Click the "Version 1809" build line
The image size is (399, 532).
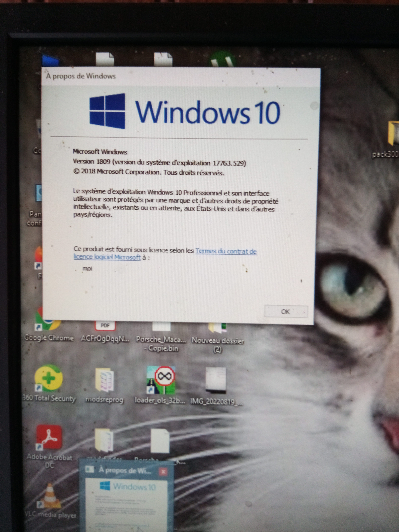pos(159,163)
